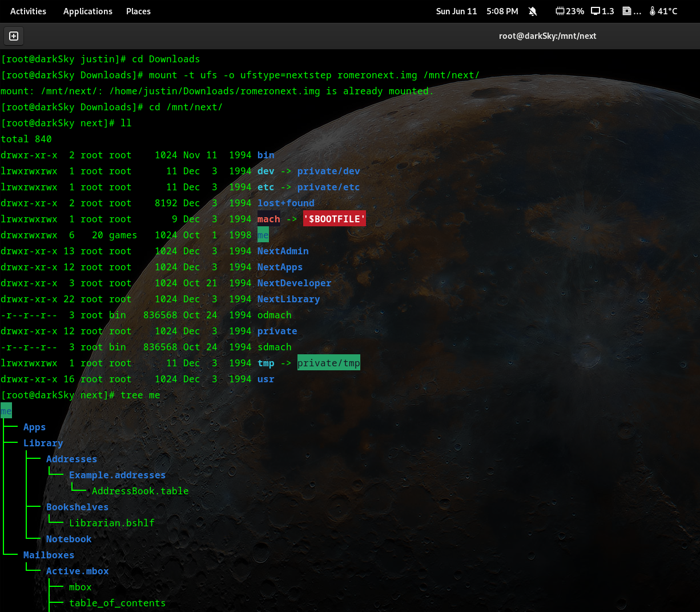Click the highlighted private/tmp link target
The width and height of the screenshot is (700, 612).
[328, 363]
